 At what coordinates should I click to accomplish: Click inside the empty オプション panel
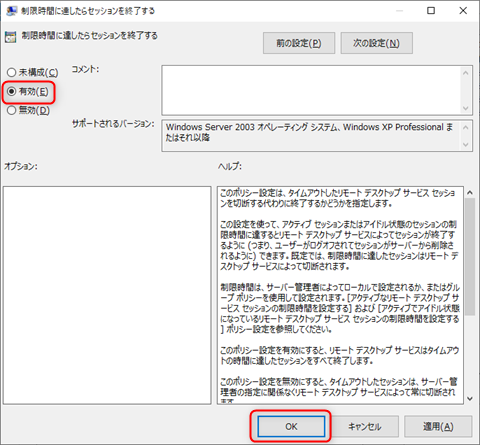(107, 295)
